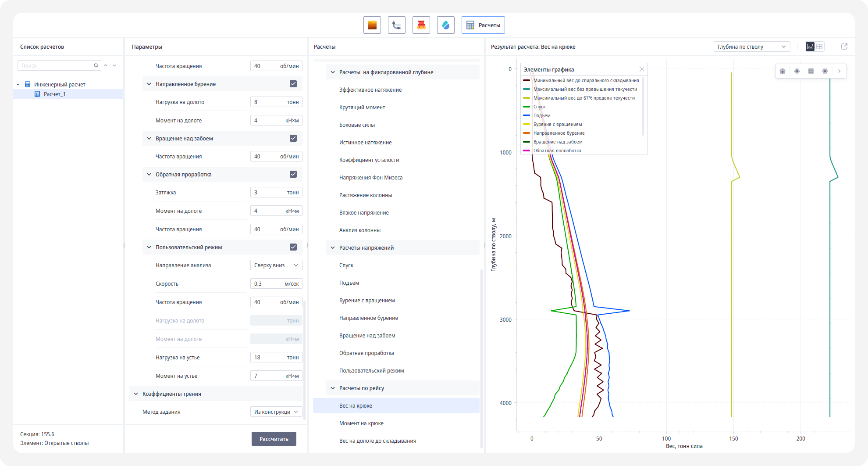Viewport: 868px width, 466px height.
Task: Open the Направление анализа dropdown
Action: 276,265
